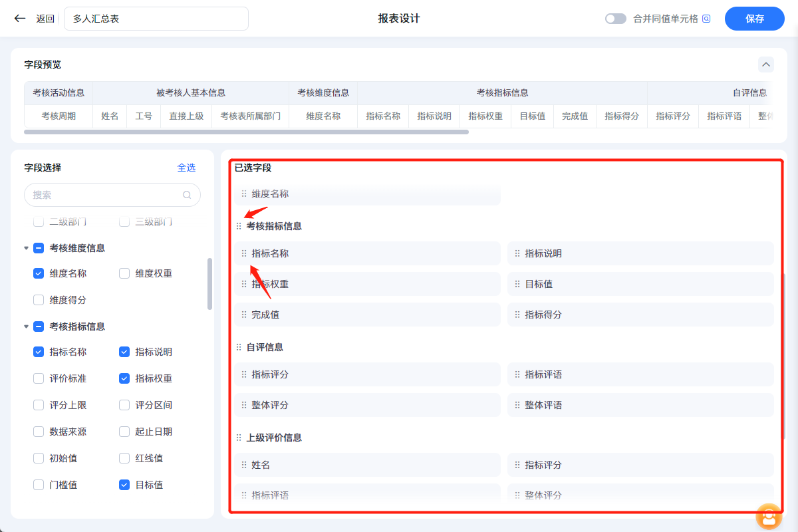Click the 多人汇总表 name input field
The height and width of the screenshot is (532, 798).
click(x=156, y=19)
